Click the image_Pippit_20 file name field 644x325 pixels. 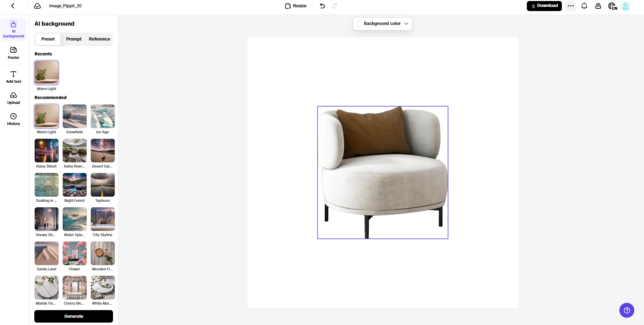[x=65, y=6]
